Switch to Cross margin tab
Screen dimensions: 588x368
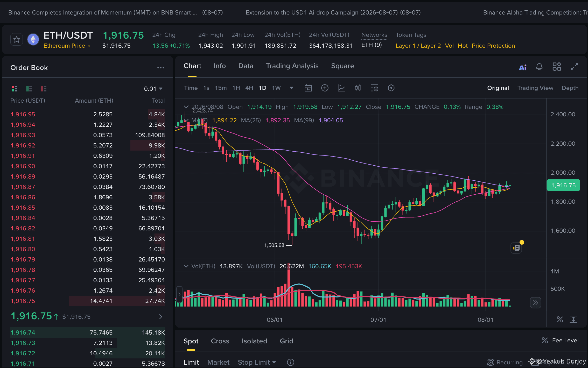[x=220, y=341]
